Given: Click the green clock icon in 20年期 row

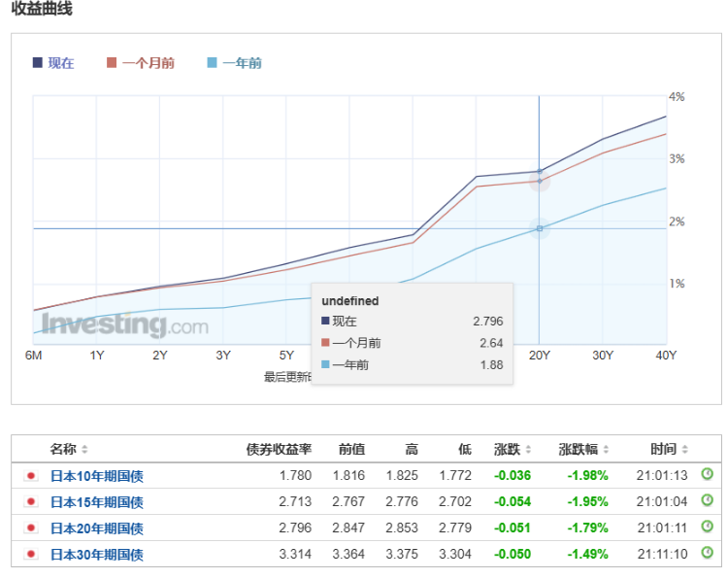Looking at the screenshot, I should [708, 528].
